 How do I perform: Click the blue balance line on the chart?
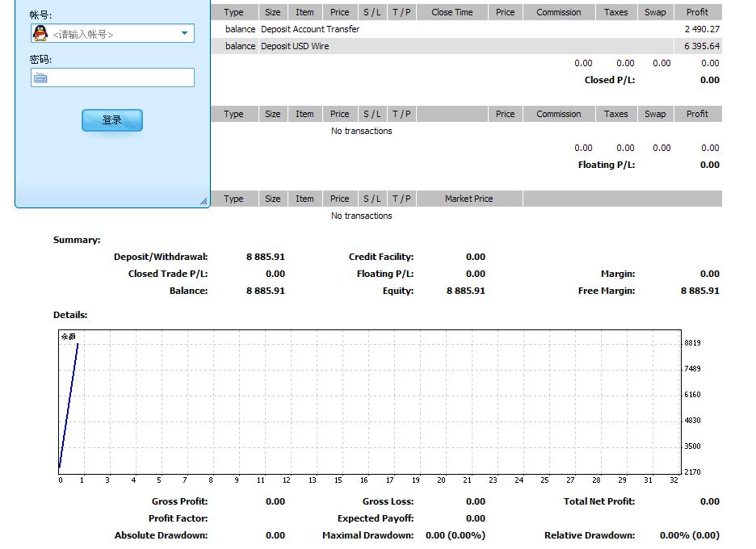point(69,404)
